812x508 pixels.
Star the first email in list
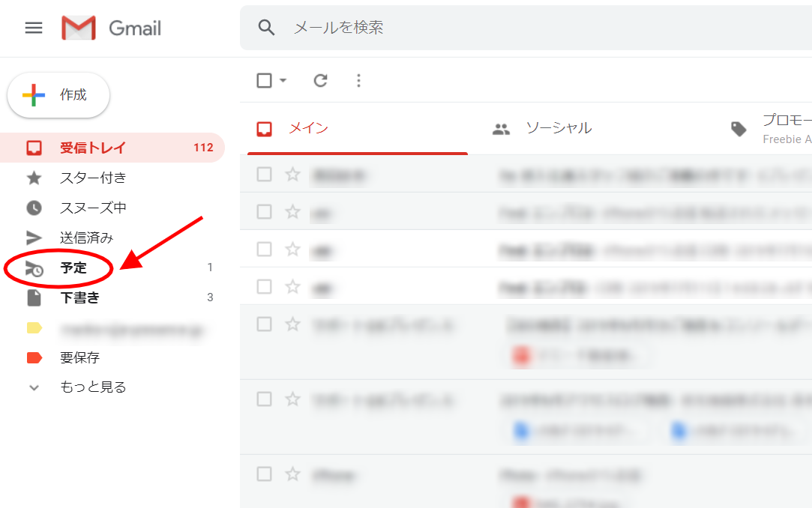[x=292, y=175]
